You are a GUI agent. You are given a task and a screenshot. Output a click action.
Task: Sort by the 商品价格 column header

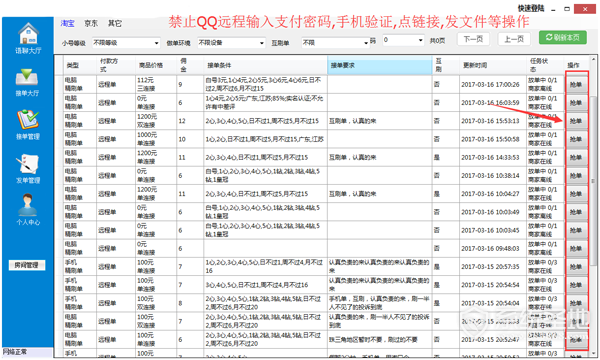tap(156, 65)
